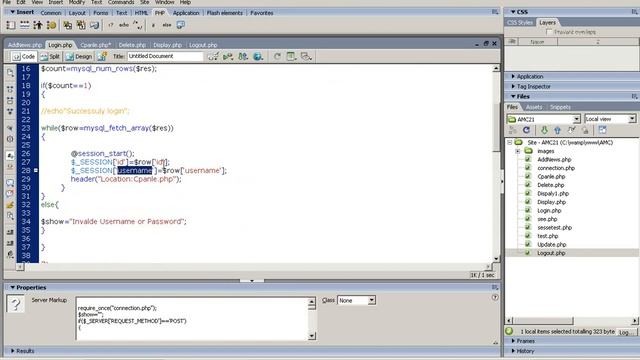
Task: Put files blue up arrow
Action: [x=558, y=130]
